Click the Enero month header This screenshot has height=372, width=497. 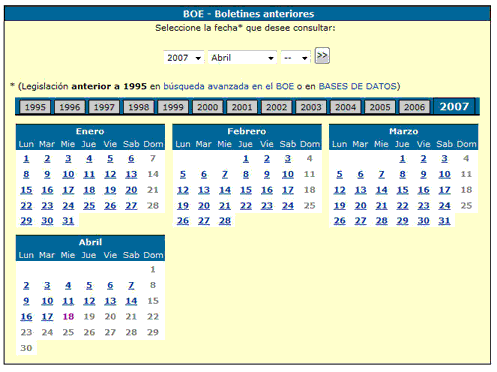point(90,131)
